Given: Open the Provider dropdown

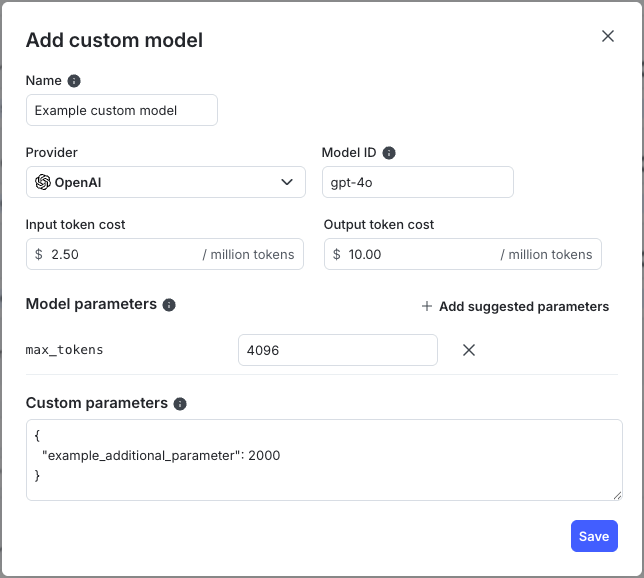Looking at the screenshot, I should pyautogui.click(x=165, y=182).
